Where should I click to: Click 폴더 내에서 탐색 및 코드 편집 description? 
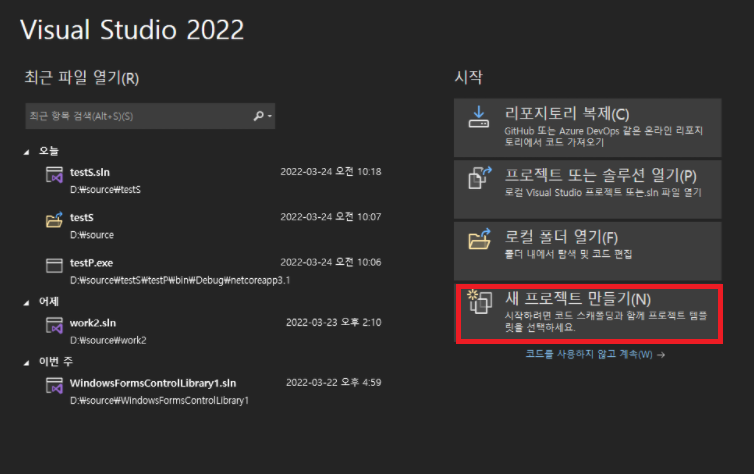pos(568,254)
